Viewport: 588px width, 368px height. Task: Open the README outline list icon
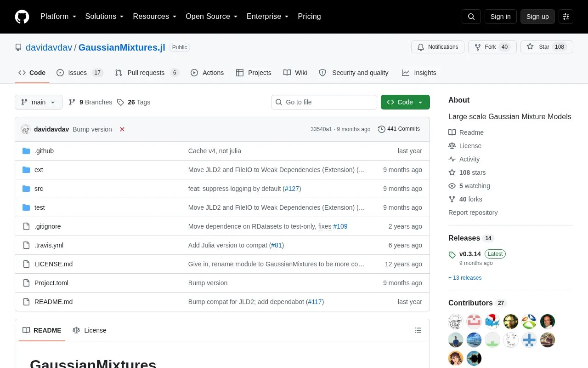pos(418,330)
